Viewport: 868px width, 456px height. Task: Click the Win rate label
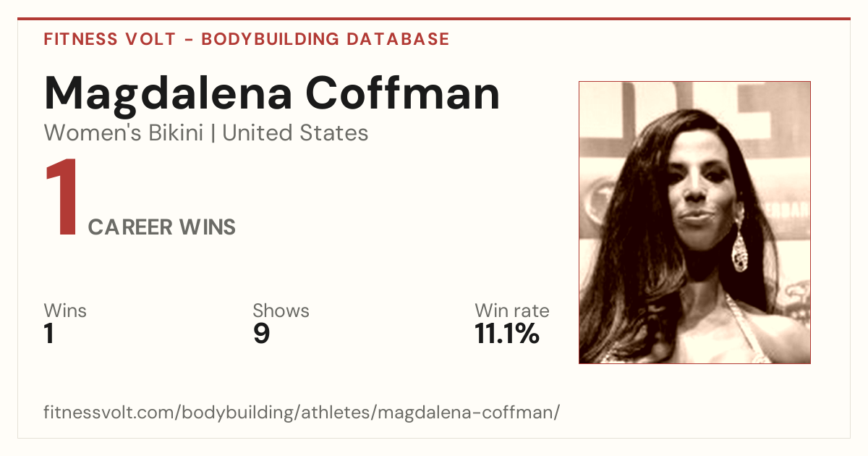click(512, 311)
